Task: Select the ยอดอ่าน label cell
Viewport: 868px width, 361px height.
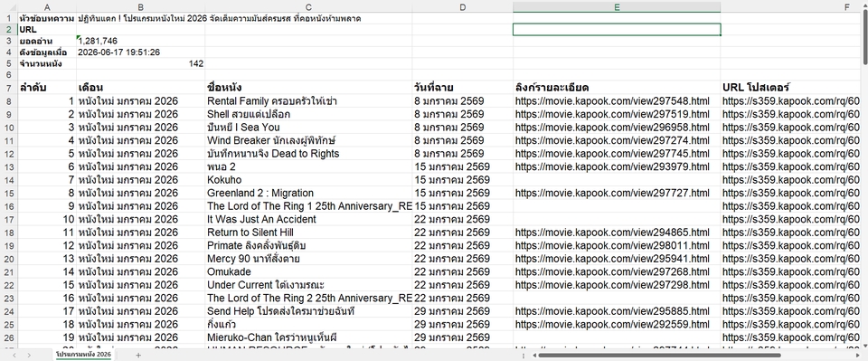Action: coord(47,41)
